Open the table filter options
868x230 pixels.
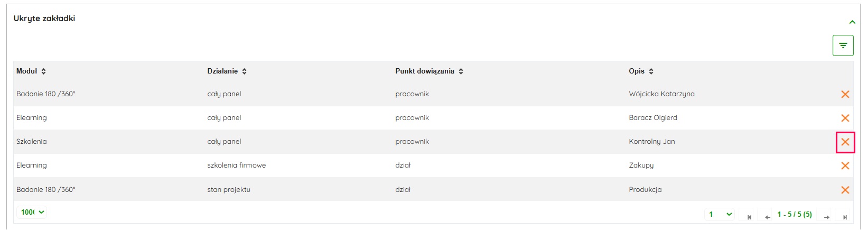point(843,45)
